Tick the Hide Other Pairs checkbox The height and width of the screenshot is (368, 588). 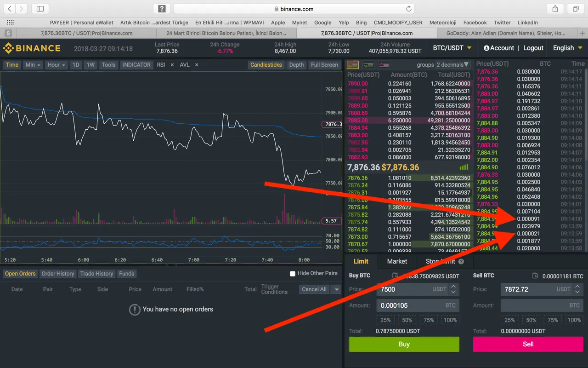pyautogui.click(x=292, y=274)
